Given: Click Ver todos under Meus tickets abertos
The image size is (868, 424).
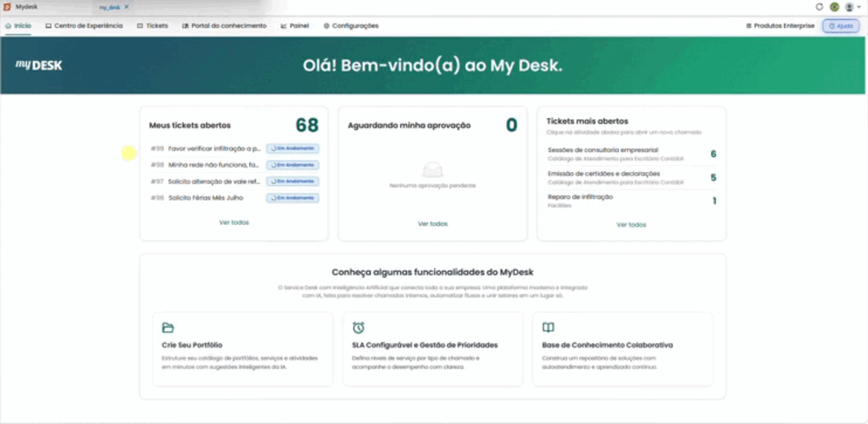Looking at the screenshot, I should [234, 222].
